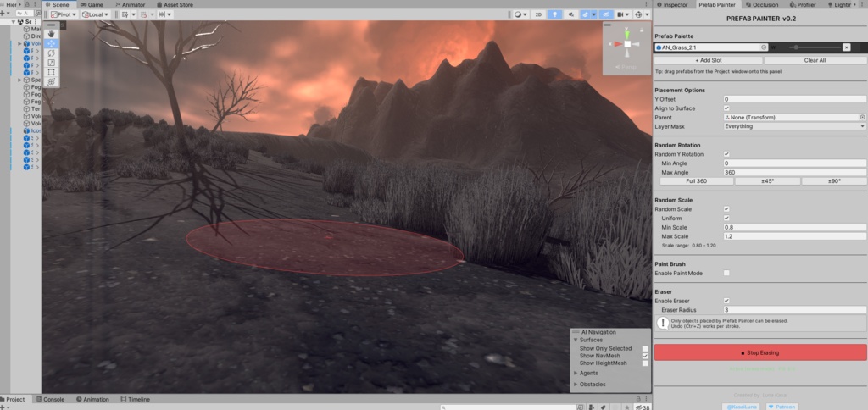The height and width of the screenshot is (410, 868).
Task: Toggle 2D view mode
Action: (x=538, y=14)
